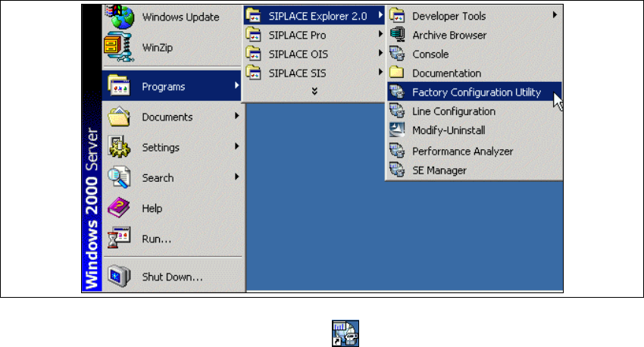Click the purple Help book icon
The width and height of the screenshot is (644, 347).
click(119, 208)
